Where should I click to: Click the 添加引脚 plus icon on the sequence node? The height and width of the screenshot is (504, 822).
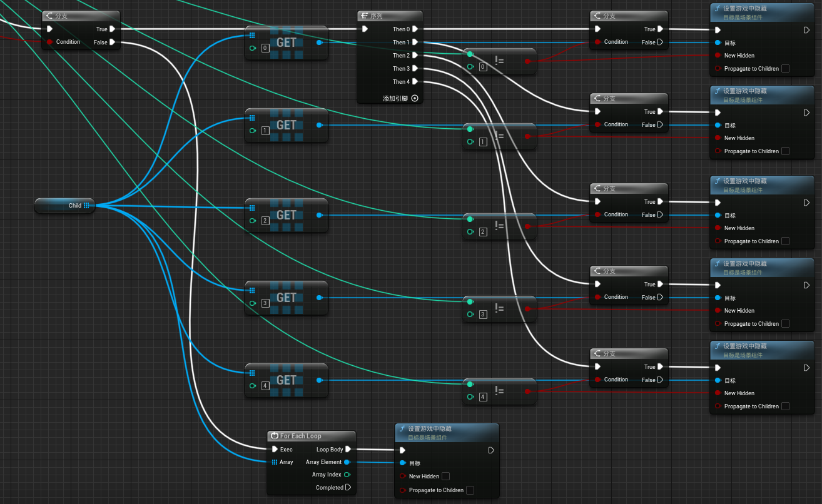[x=414, y=98]
